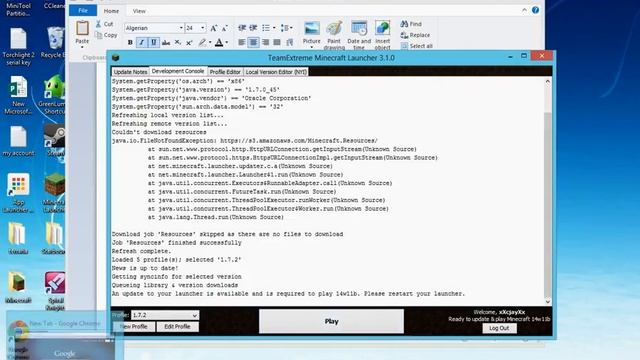640x360 pixels.
Task: Open New Microsoft PowerPoint desktop file
Action: coord(18,95)
